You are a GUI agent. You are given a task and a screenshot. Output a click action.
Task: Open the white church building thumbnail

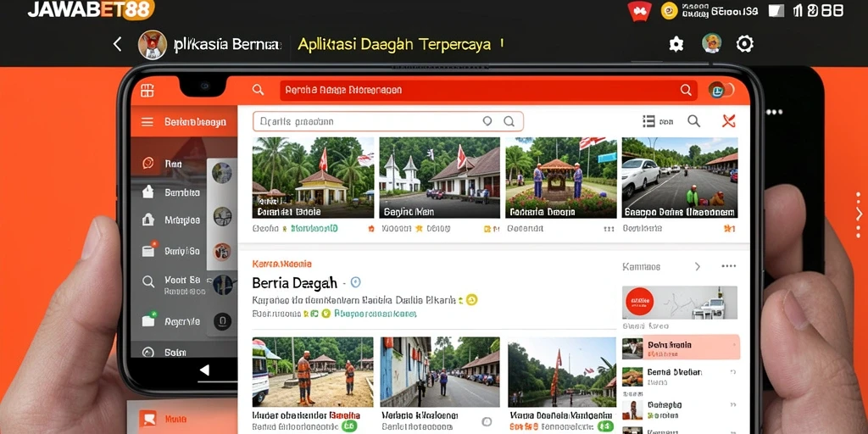click(x=440, y=178)
